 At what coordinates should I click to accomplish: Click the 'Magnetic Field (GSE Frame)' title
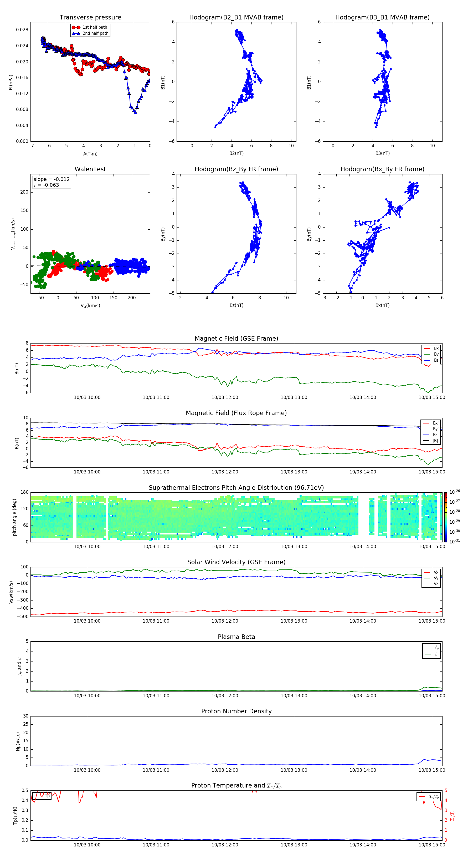(x=236, y=339)
